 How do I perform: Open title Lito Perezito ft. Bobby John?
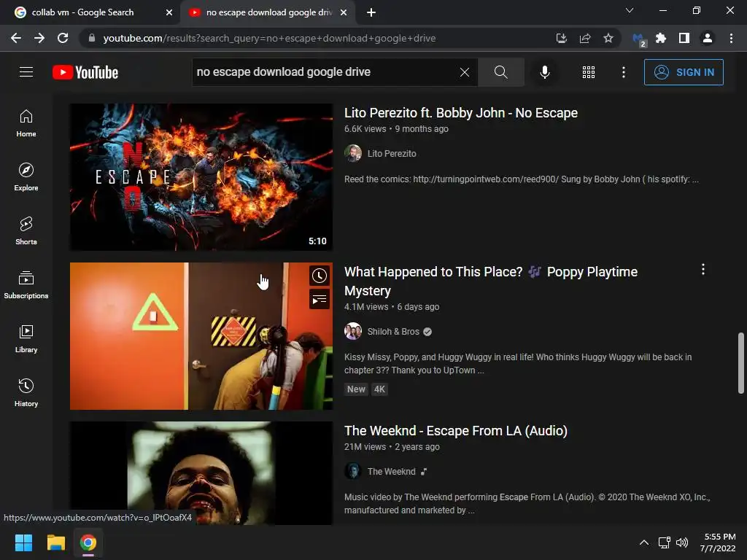point(461,113)
